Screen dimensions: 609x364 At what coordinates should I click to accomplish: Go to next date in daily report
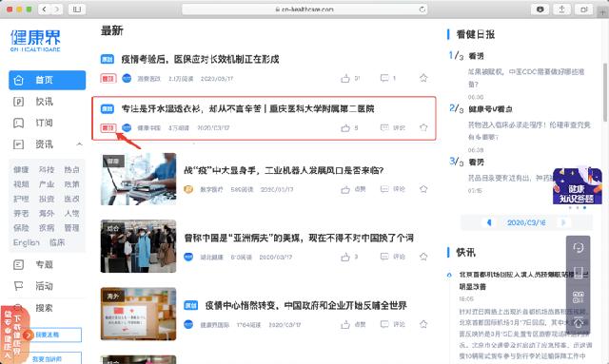click(563, 222)
